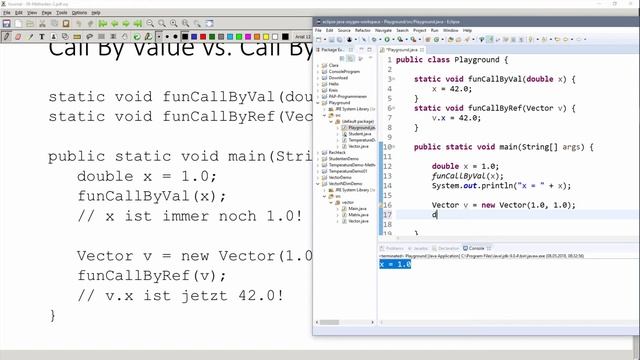Jump to last page green double-arrow

coord(138,24)
